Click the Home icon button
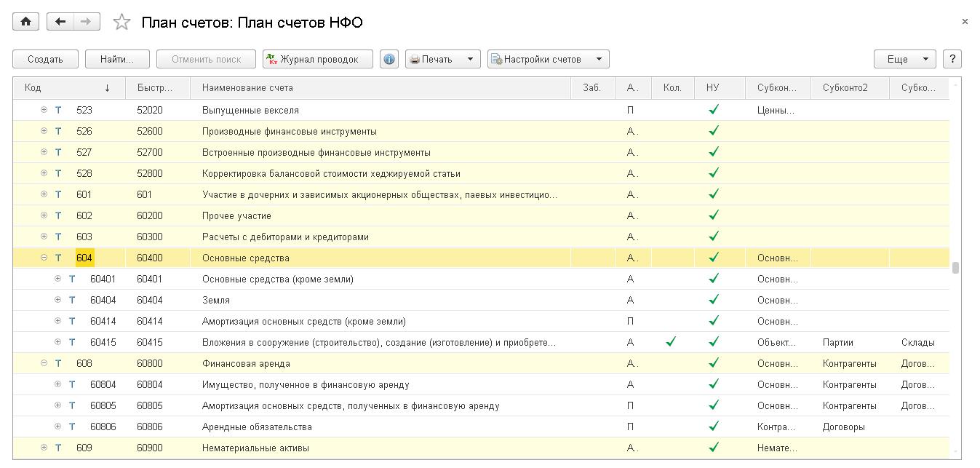Image resolution: width=980 pixels, height=468 pixels. pos(25,22)
